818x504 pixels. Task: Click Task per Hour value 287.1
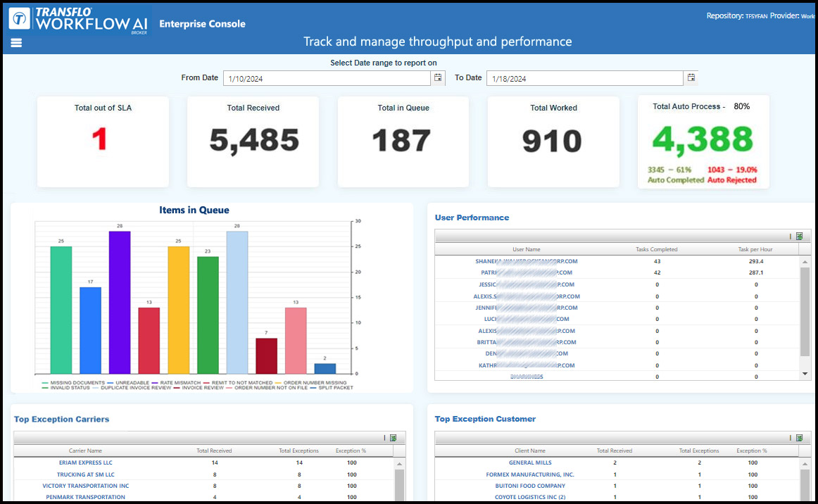pos(756,273)
